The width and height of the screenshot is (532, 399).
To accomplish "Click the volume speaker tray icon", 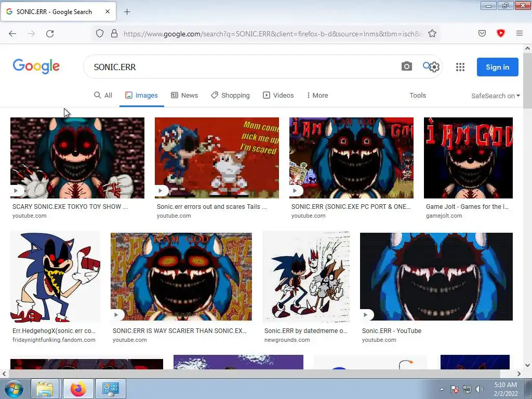I will pos(479,389).
